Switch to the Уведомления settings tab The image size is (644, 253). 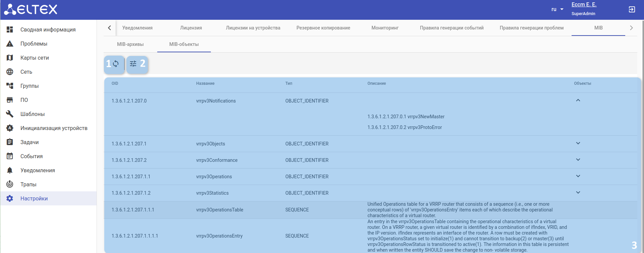coord(137,28)
